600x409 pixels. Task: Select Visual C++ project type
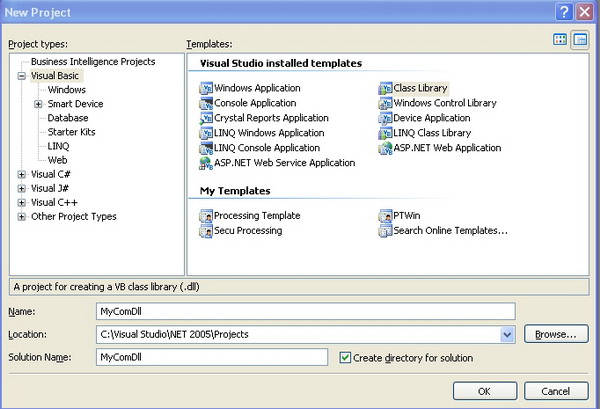pos(54,203)
